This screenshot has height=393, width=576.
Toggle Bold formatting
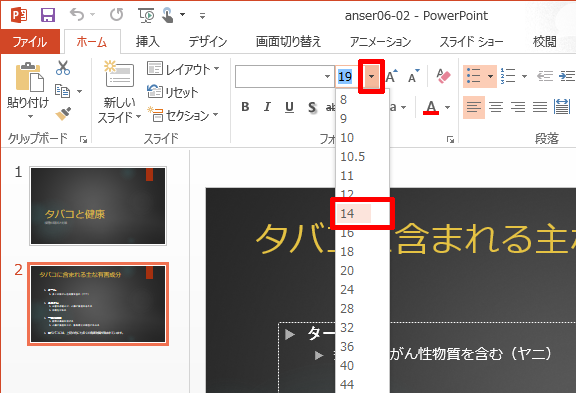tap(245, 107)
